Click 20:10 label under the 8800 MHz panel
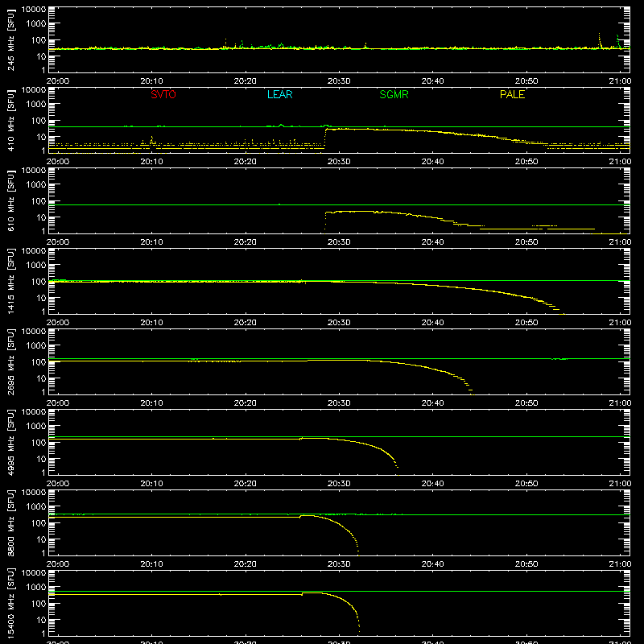The width and height of the screenshot is (644, 644). point(151,564)
